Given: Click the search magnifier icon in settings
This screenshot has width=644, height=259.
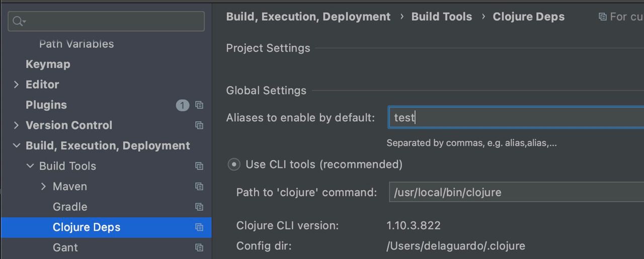Looking at the screenshot, I should point(19,21).
